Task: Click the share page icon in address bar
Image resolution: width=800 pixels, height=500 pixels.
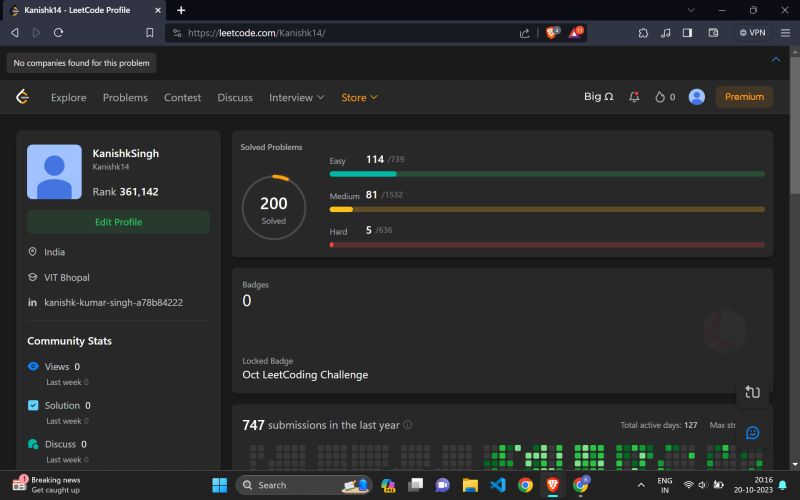Action: pos(524,33)
